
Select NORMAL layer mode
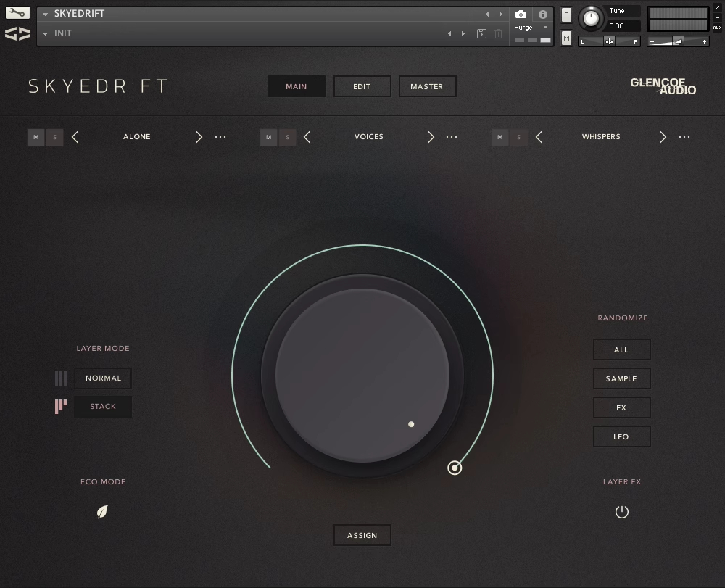[103, 378]
